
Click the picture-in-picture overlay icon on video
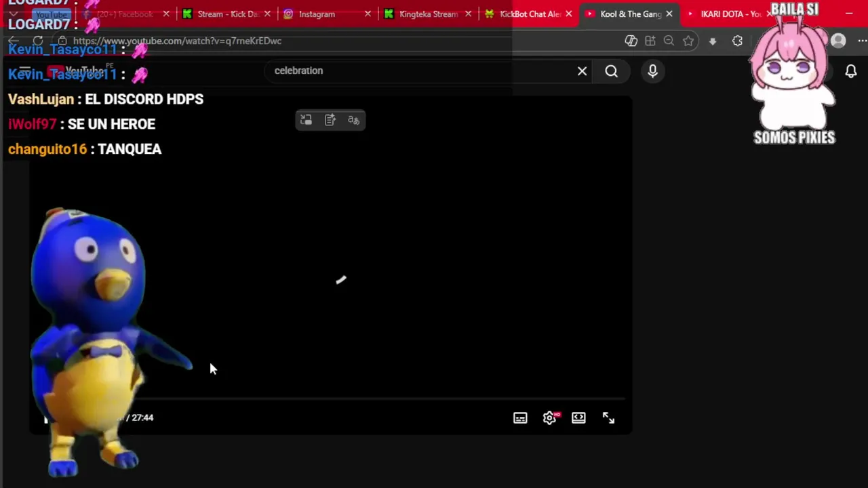(x=306, y=120)
